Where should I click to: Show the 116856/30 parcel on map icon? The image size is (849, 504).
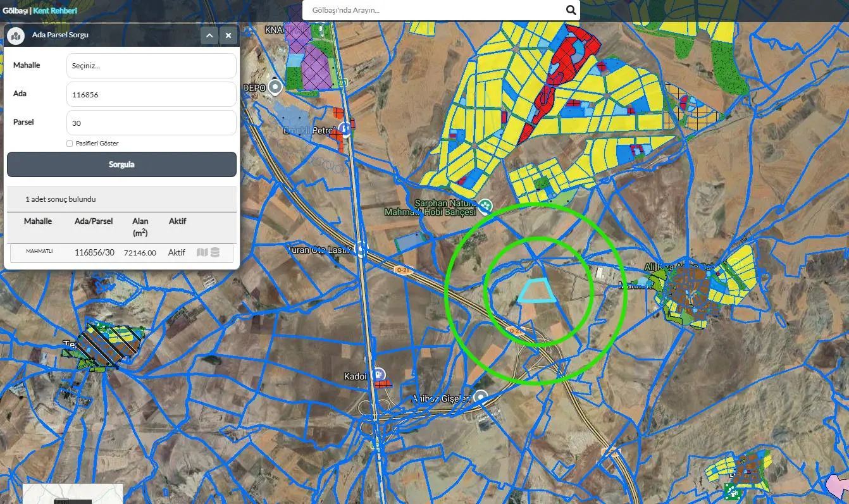tap(202, 252)
